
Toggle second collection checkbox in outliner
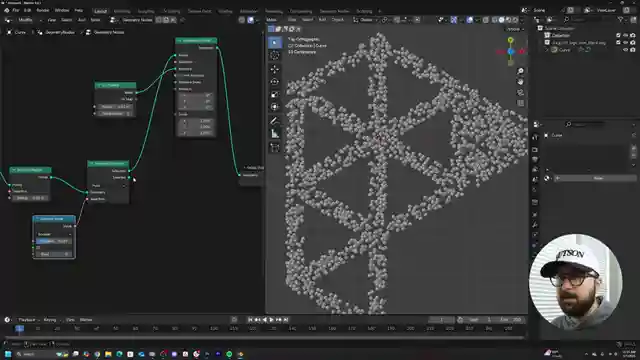pos(618,42)
